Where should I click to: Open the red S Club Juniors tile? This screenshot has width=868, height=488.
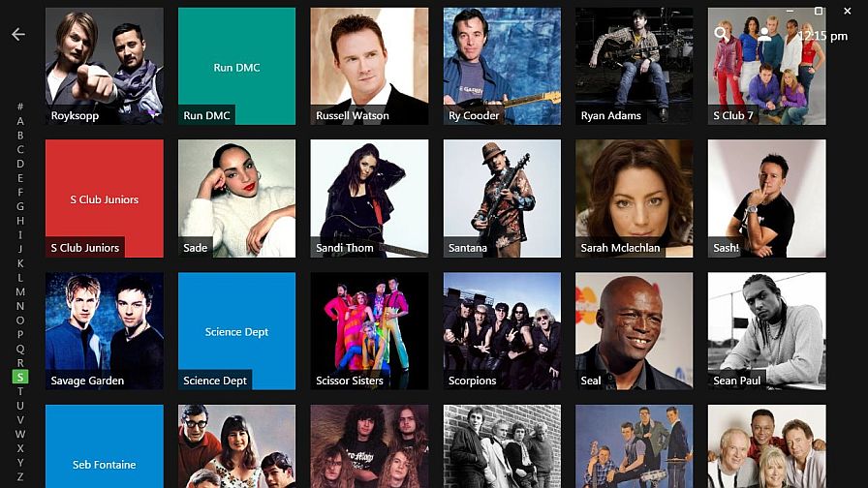[105, 198]
